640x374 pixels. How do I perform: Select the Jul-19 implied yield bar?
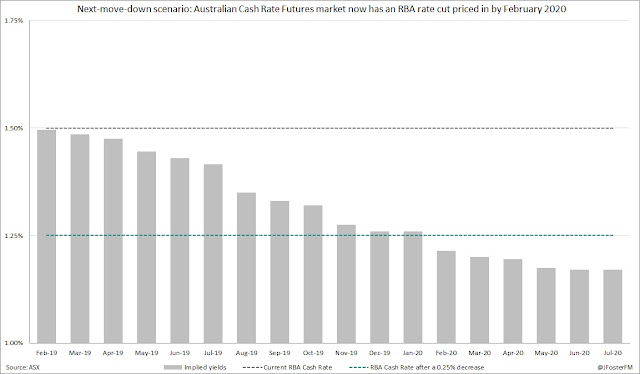(x=213, y=254)
